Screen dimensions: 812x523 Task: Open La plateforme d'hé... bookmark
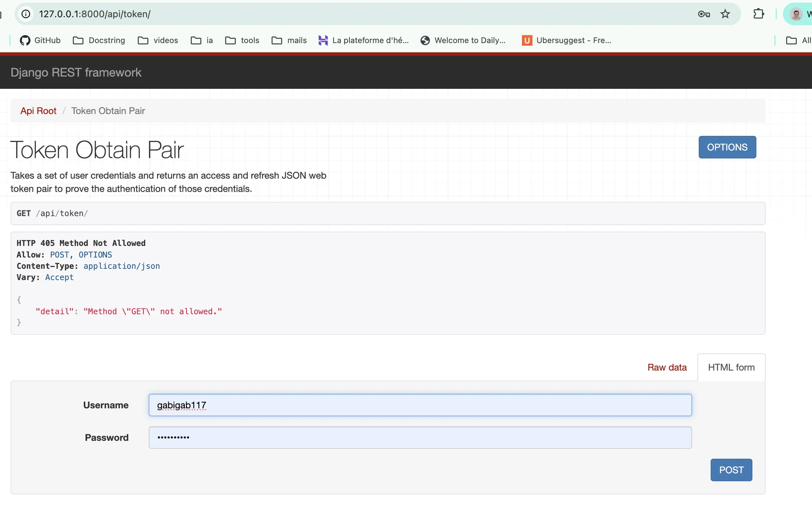click(364, 40)
